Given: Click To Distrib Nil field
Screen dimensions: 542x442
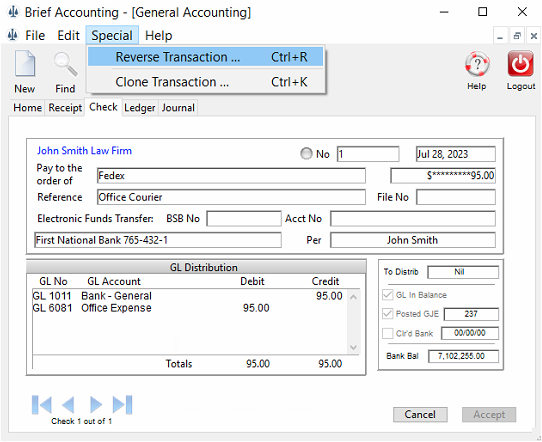Looking at the screenshot, I should click(463, 272).
